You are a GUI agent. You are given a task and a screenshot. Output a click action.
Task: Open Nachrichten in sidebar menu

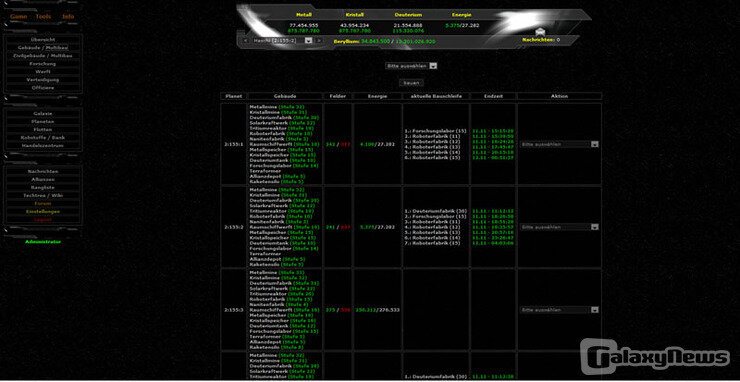[43, 172]
